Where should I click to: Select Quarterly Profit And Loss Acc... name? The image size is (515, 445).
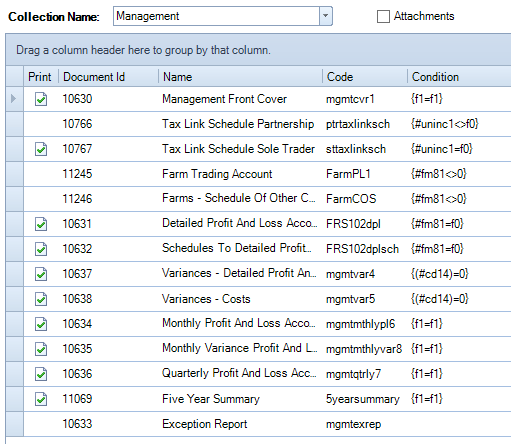(239, 373)
